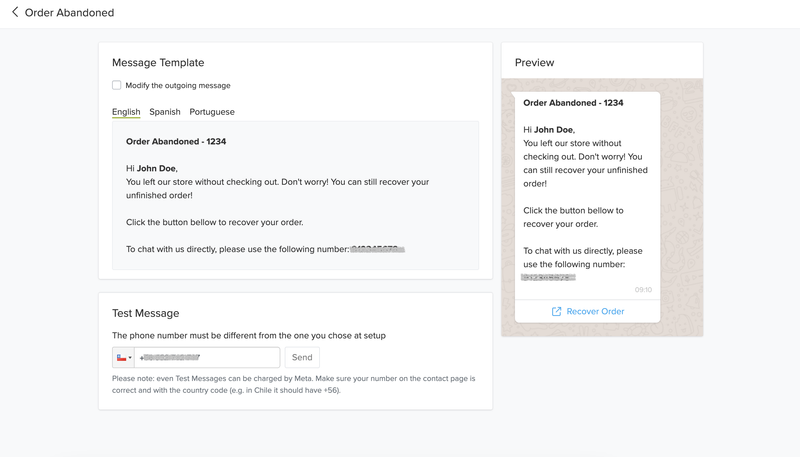Viewport: 800px width, 457px height.
Task: Click John Doe name in template
Action: (x=156, y=169)
